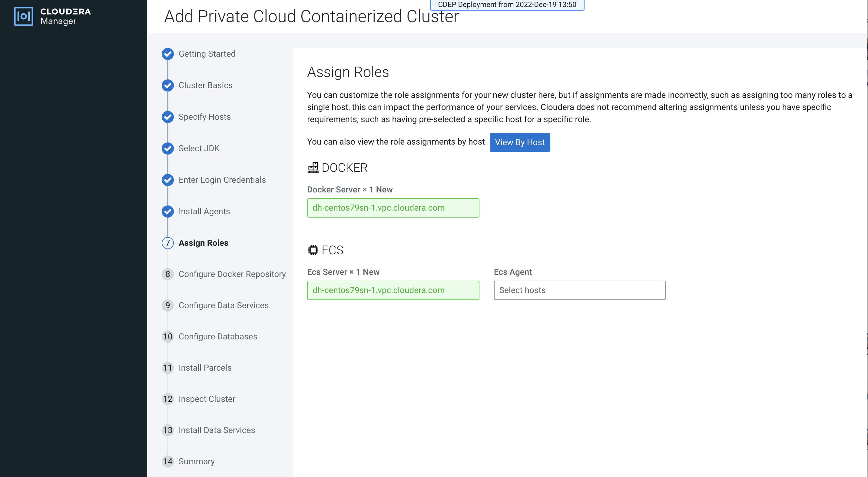Viewport: 868px width, 477px height.
Task: Click the Install Parcels step label
Action: click(205, 368)
